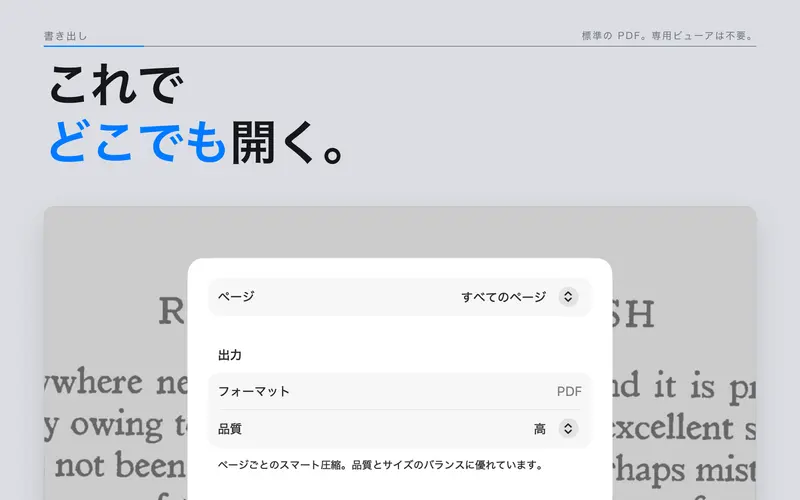
Task: Click the どこでも開く headline
Action: tap(198, 142)
